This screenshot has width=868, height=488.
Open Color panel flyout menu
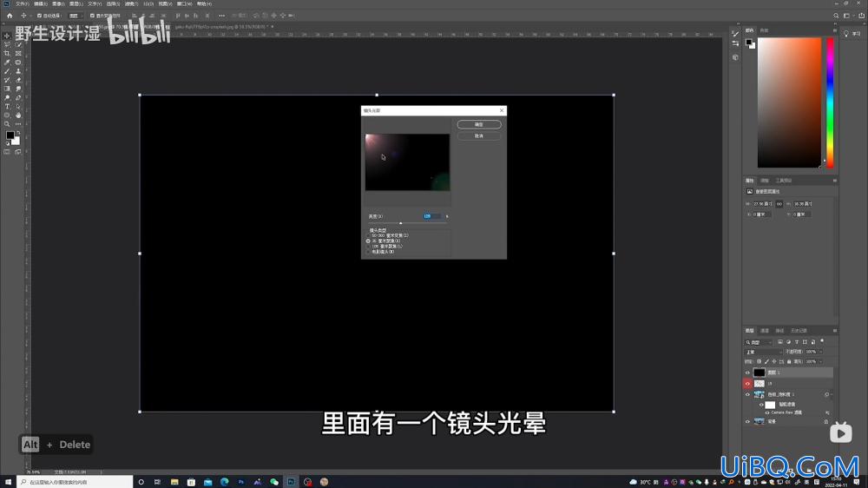click(834, 30)
